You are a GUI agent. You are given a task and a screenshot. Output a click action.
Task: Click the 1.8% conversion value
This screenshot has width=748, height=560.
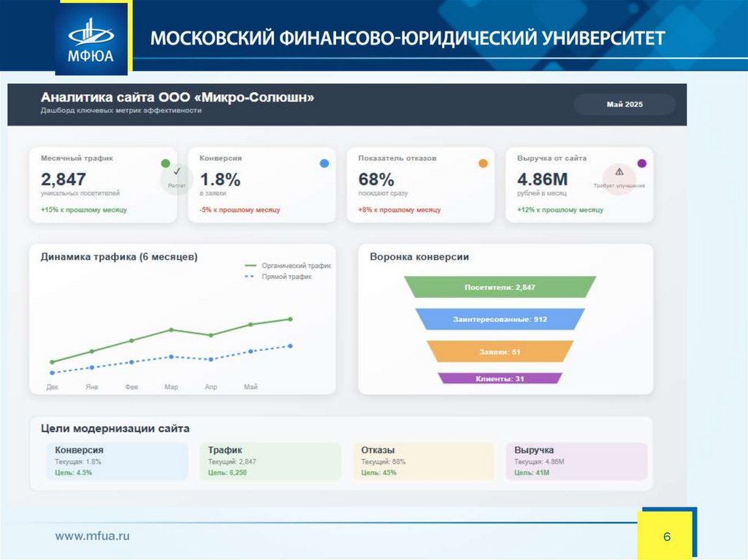[x=220, y=180]
